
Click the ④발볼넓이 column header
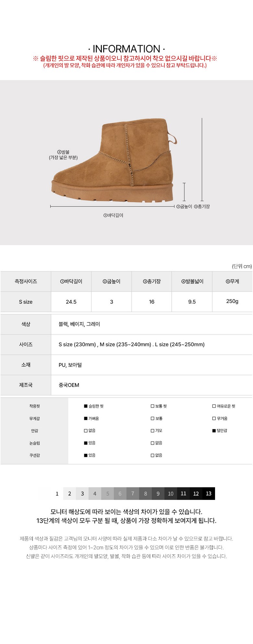tap(192, 281)
